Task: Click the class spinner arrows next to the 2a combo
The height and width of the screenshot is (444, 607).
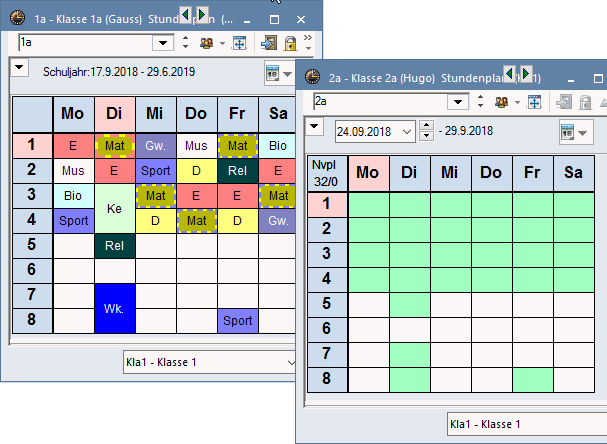Action: 480,101
